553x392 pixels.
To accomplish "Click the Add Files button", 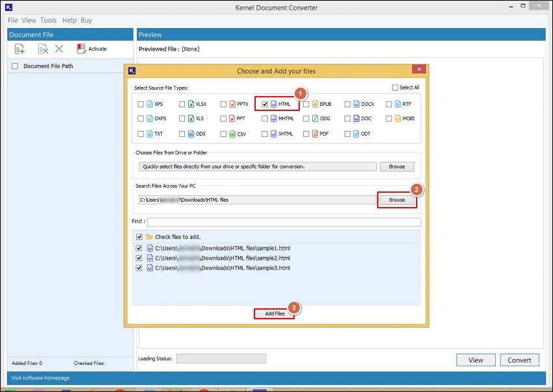I will click(x=275, y=313).
